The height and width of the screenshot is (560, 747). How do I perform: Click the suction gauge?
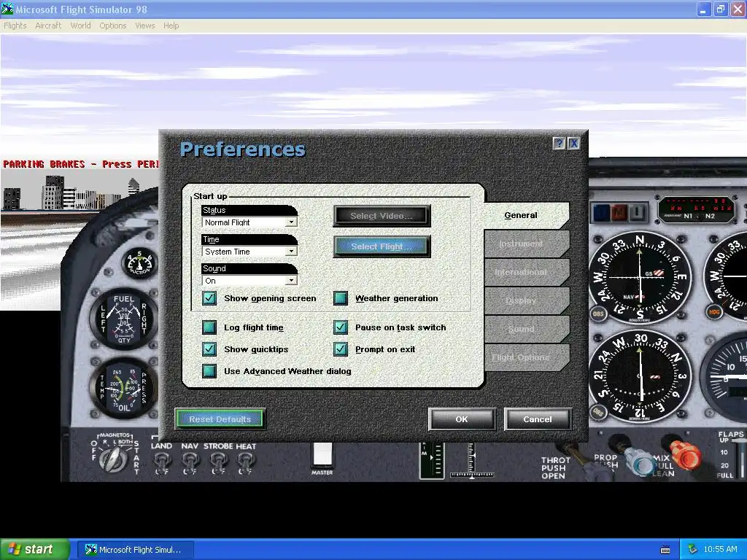(x=139, y=262)
